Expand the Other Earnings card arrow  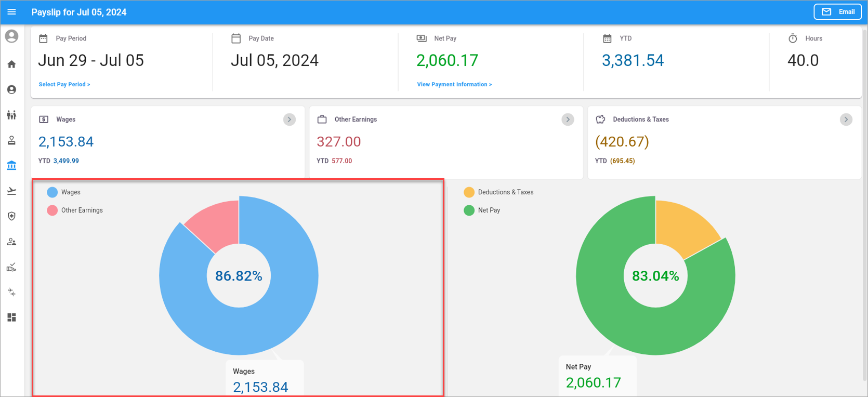pyautogui.click(x=568, y=120)
